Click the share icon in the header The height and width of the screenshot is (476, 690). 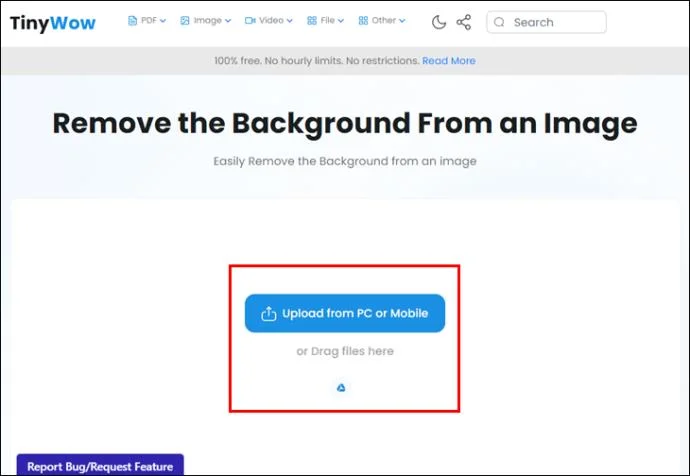point(463,22)
